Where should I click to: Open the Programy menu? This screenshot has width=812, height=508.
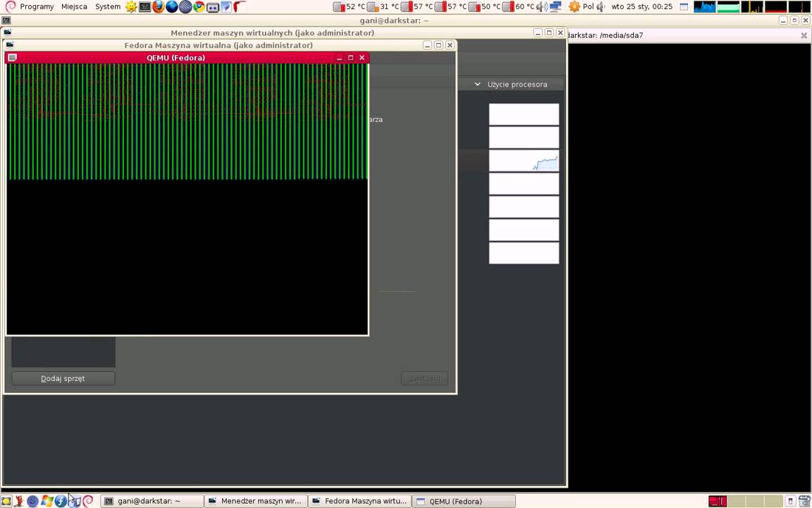37,7
